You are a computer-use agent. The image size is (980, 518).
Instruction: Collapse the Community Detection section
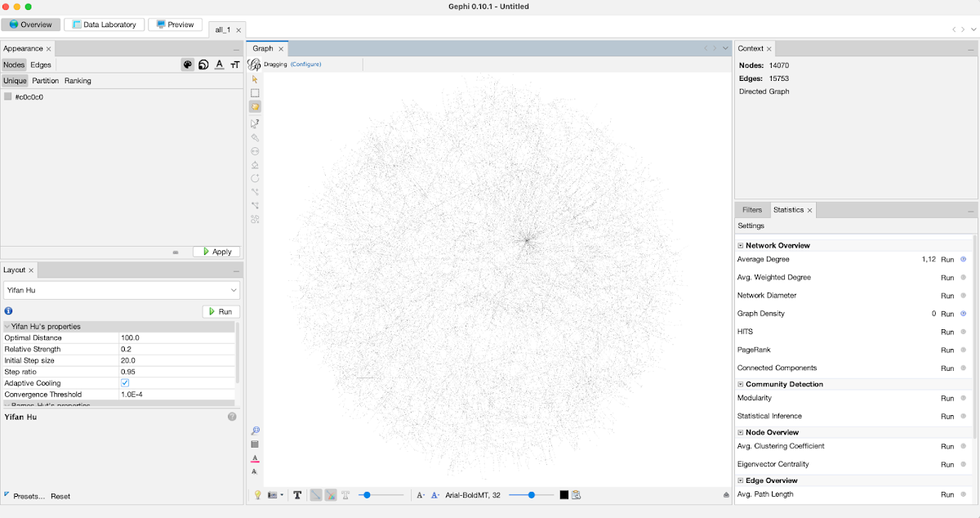[x=740, y=384]
